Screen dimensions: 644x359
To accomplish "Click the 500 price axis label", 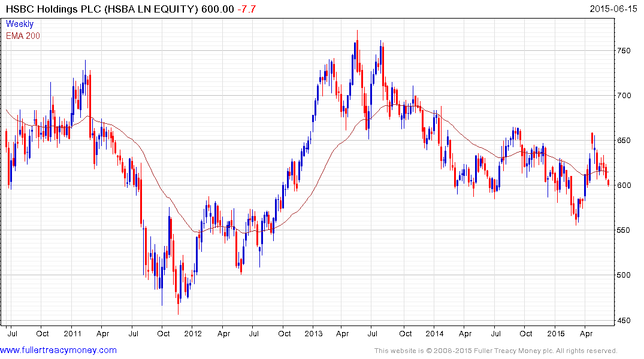I will point(624,275).
